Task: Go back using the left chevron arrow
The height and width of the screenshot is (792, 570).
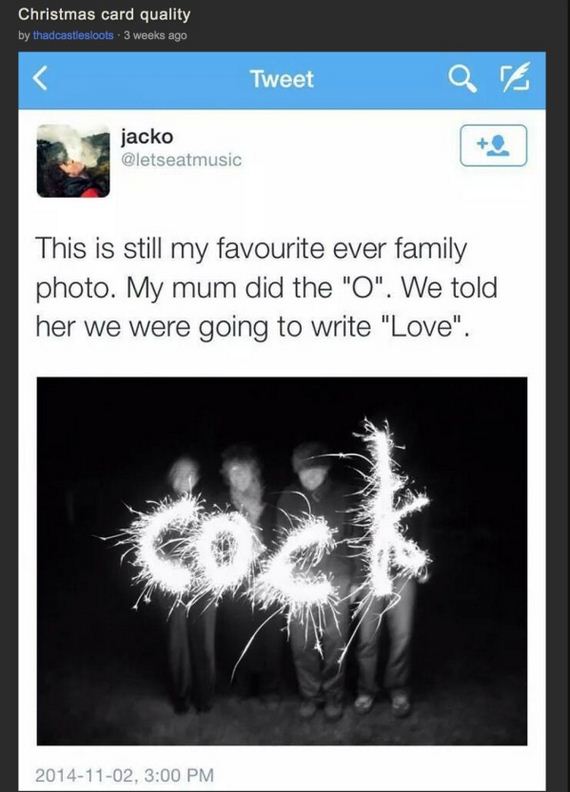Action: (x=40, y=79)
